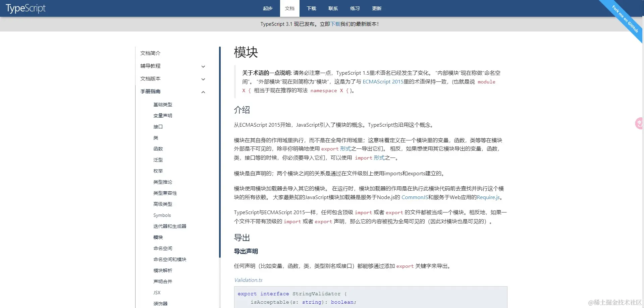The width and height of the screenshot is (644, 308).
Task: Open the 泛型 sidebar page
Action: (x=158, y=160)
